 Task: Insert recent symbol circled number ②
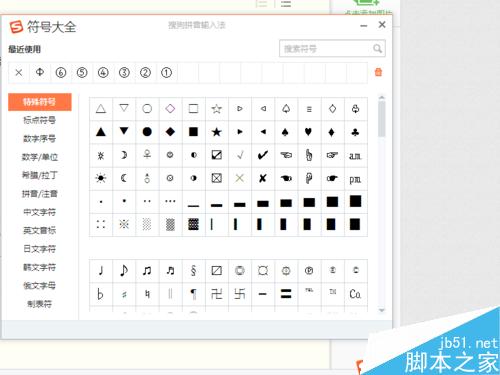145,72
